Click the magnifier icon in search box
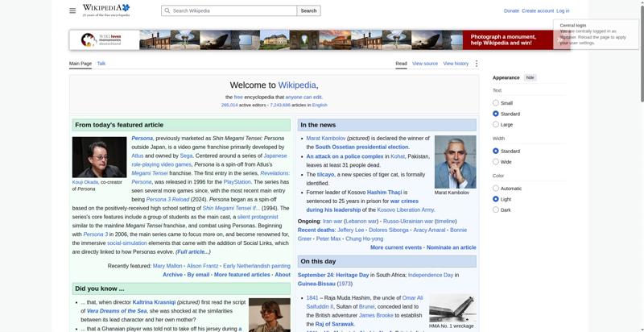 pos(167,10)
